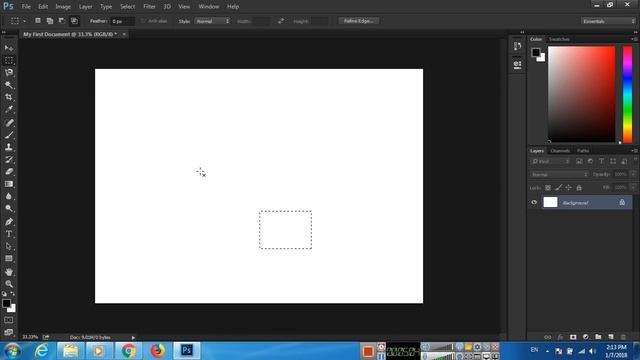Open the Essentials workspace dropdown
The image size is (640, 360).
click(608, 21)
